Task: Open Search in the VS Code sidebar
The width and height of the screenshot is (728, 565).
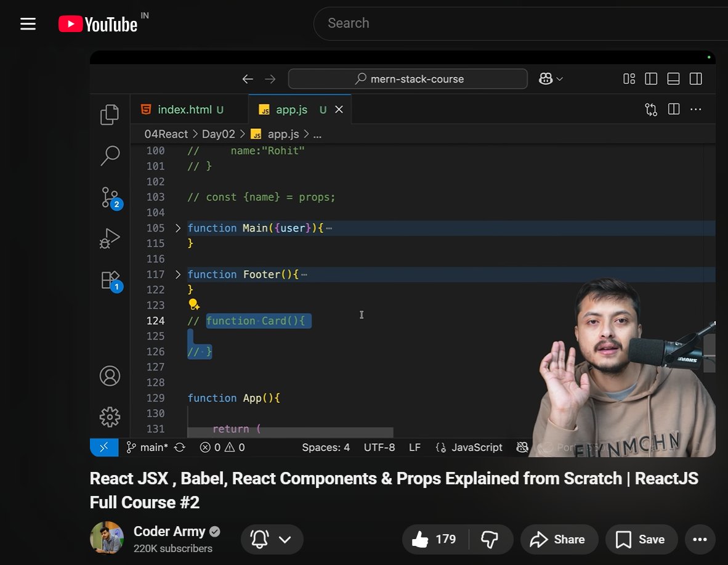Action: 110,156
